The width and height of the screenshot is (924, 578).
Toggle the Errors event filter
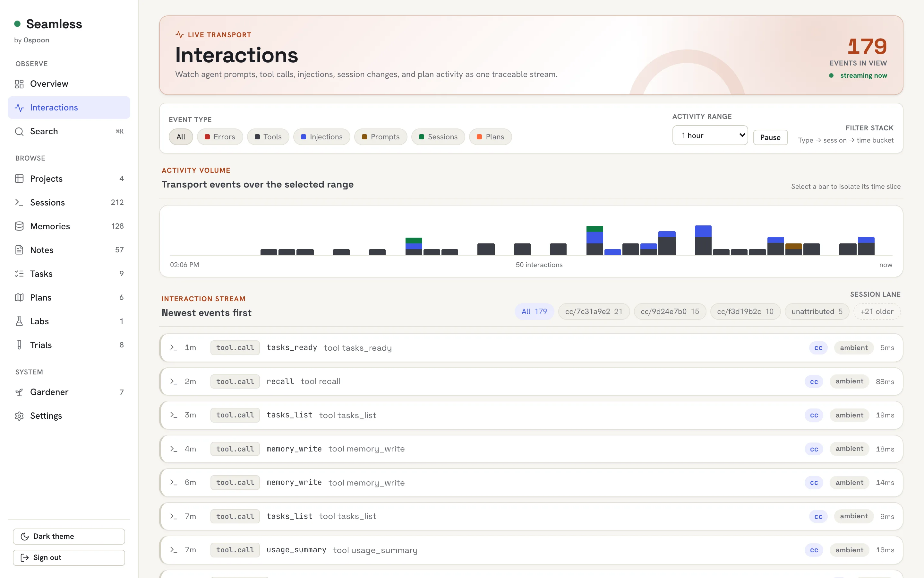tap(220, 137)
